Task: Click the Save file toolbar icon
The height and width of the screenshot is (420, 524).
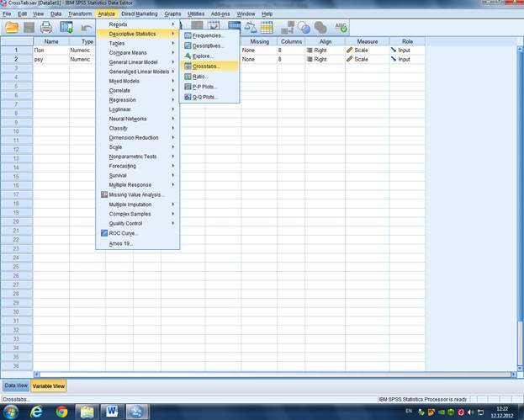Action: click(29, 28)
